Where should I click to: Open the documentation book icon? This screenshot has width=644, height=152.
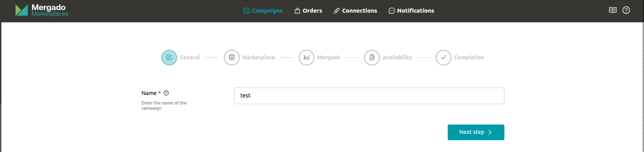click(613, 10)
